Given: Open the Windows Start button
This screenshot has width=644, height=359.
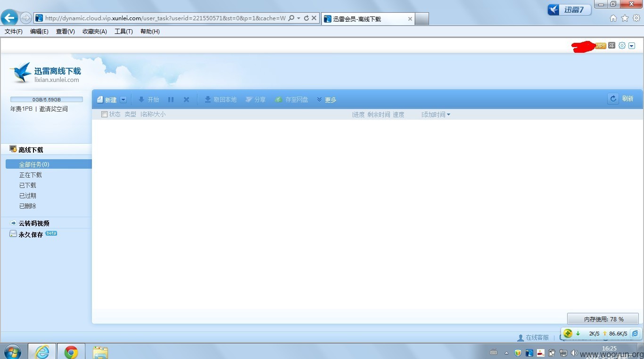Looking at the screenshot, I should pos(12,351).
